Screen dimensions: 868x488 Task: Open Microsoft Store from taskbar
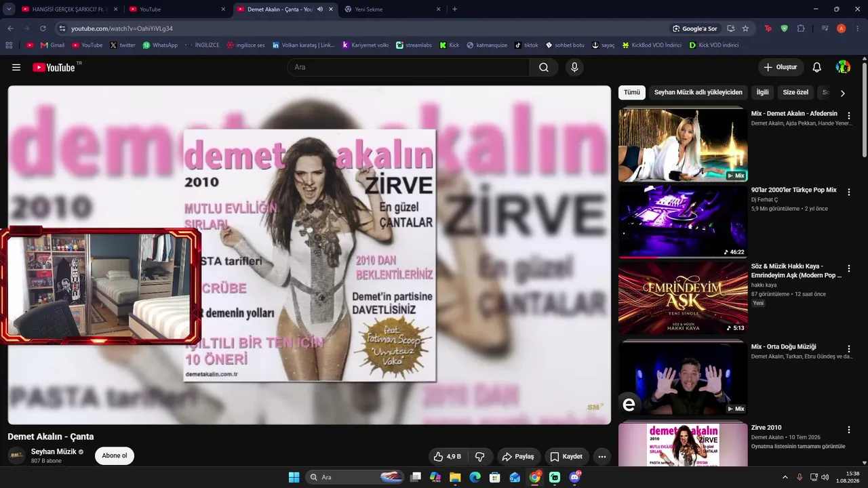pos(495,477)
